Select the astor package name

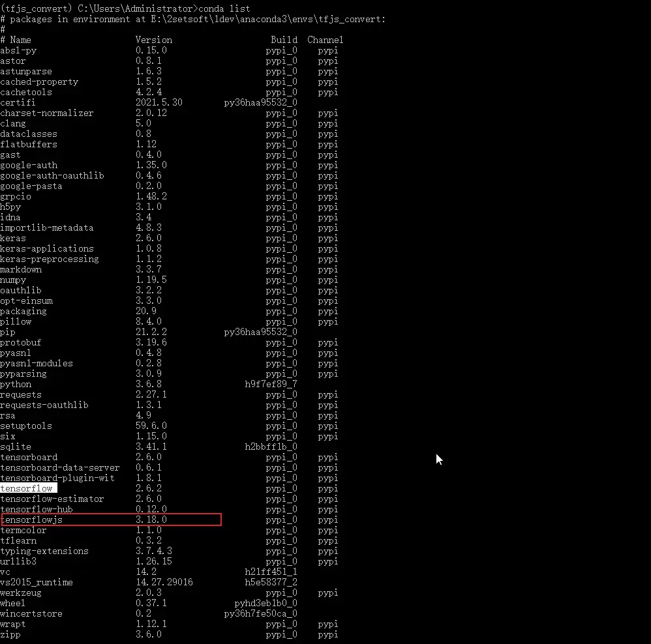click(13, 61)
